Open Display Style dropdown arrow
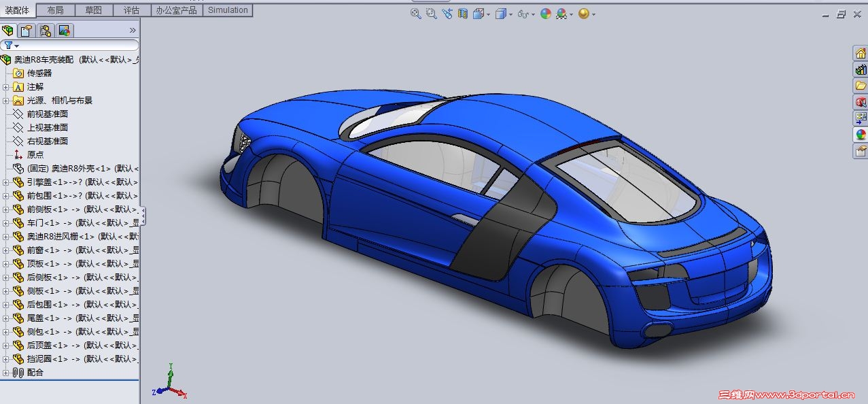Image resolution: width=868 pixels, height=404 pixels. [x=510, y=14]
